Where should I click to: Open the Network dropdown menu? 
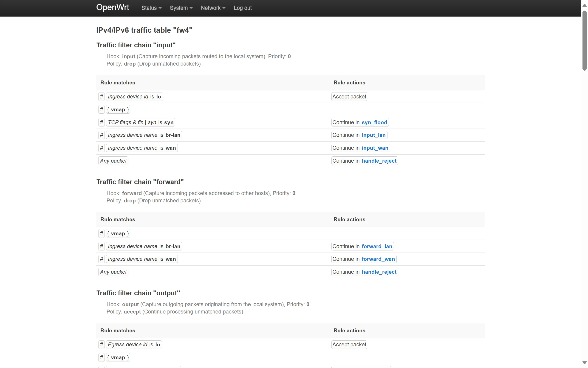(x=213, y=8)
